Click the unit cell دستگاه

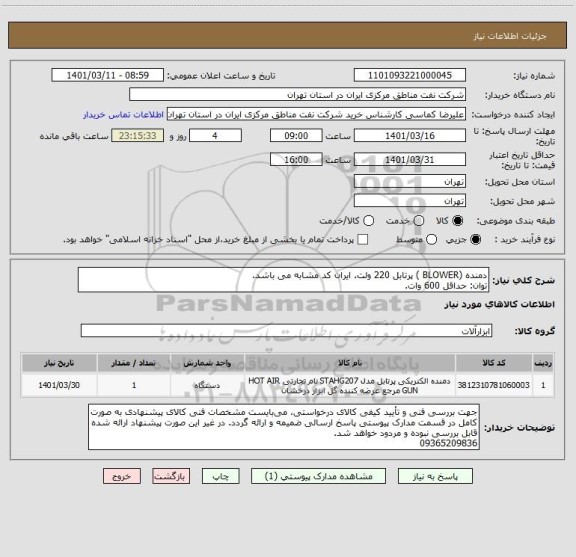tap(207, 385)
